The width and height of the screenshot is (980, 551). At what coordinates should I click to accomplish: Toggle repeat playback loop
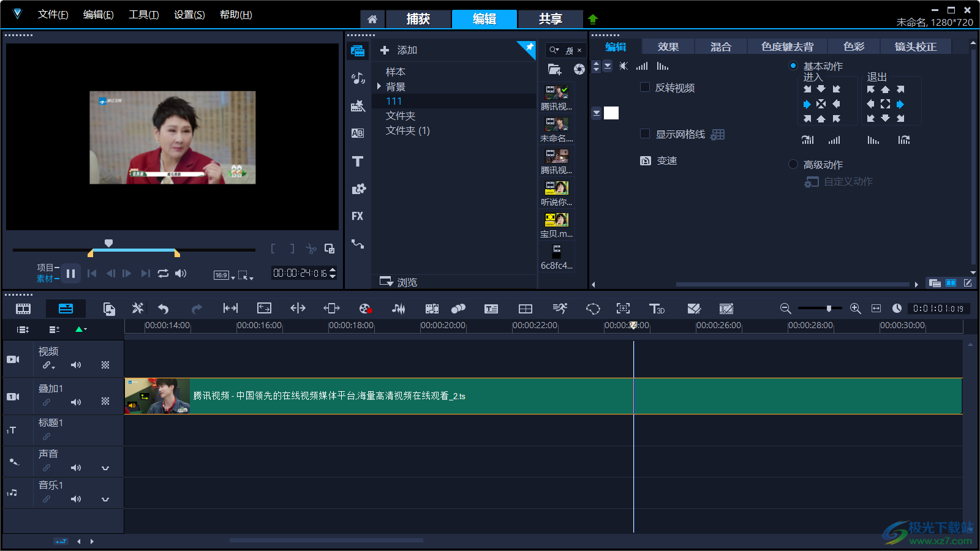[163, 274]
